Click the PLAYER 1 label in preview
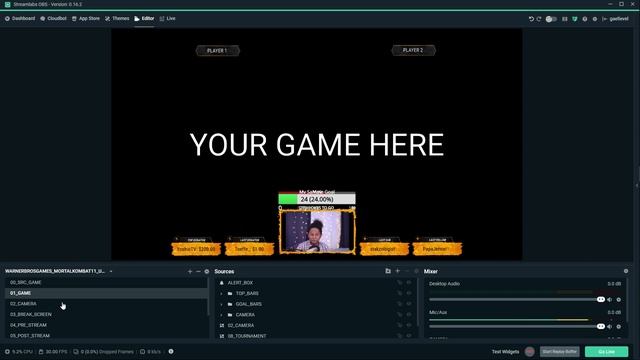This screenshot has height=360, width=640. click(x=217, y=51)
